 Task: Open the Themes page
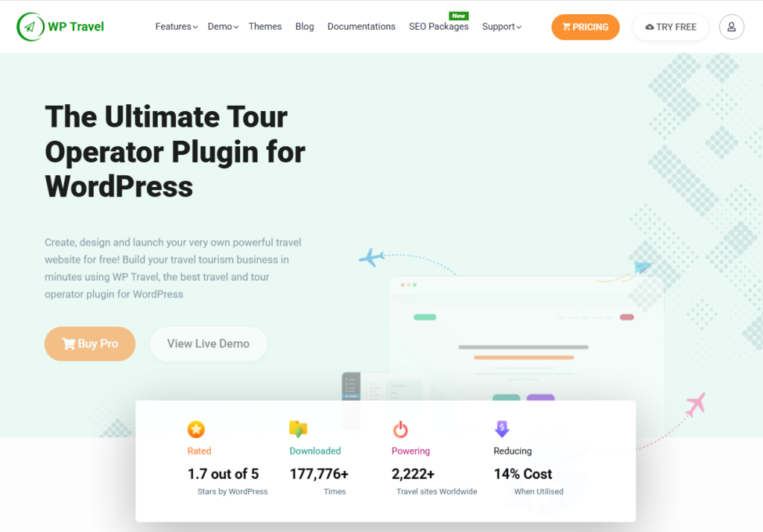pyautogui.click(x=265, y=27)
